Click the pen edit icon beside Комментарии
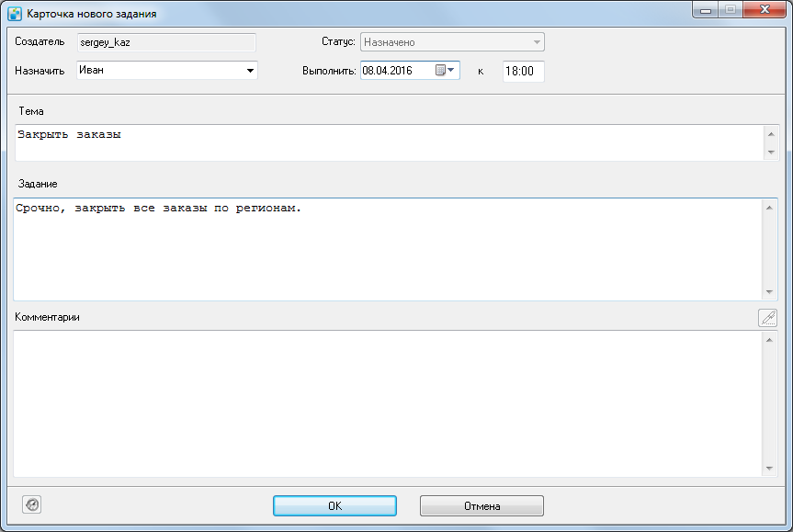The height and width of the screenshot is (532, 793). 767,318
